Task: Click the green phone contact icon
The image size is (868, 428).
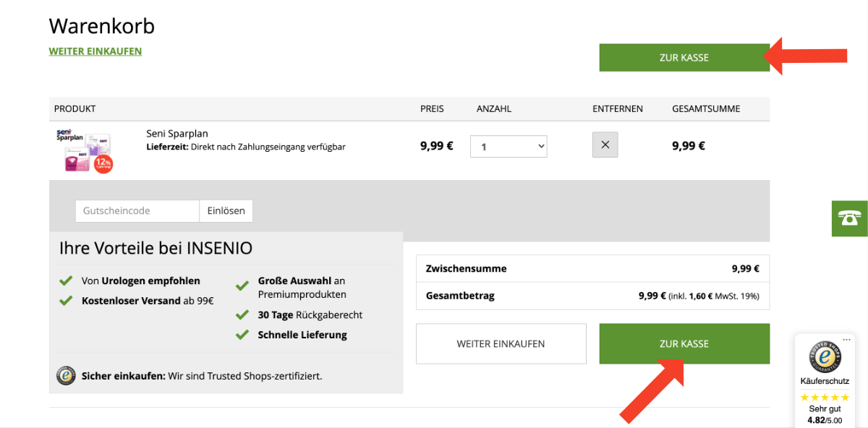Action: (x=849, y=218)
